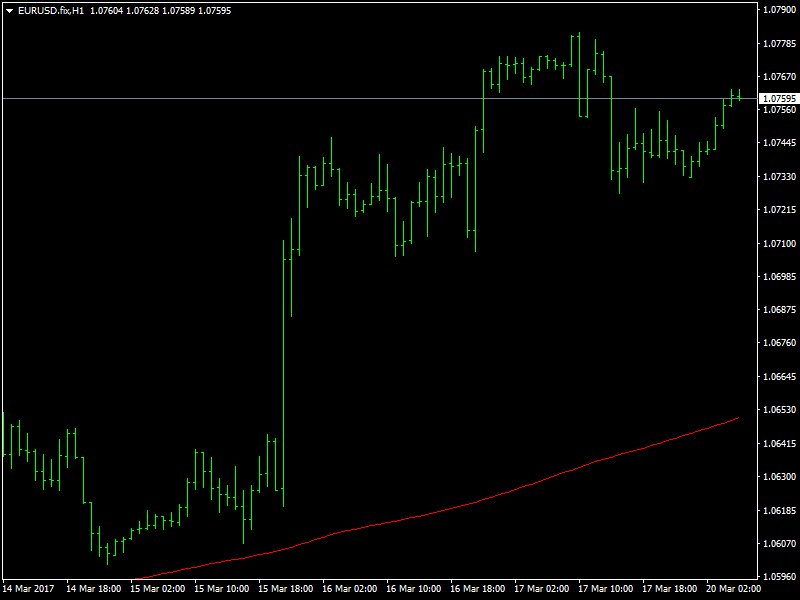Click the 14 Mar 2017 time label
Viewport: 800px width, 600px height.
pyautogui.click(x=28, y=589)
